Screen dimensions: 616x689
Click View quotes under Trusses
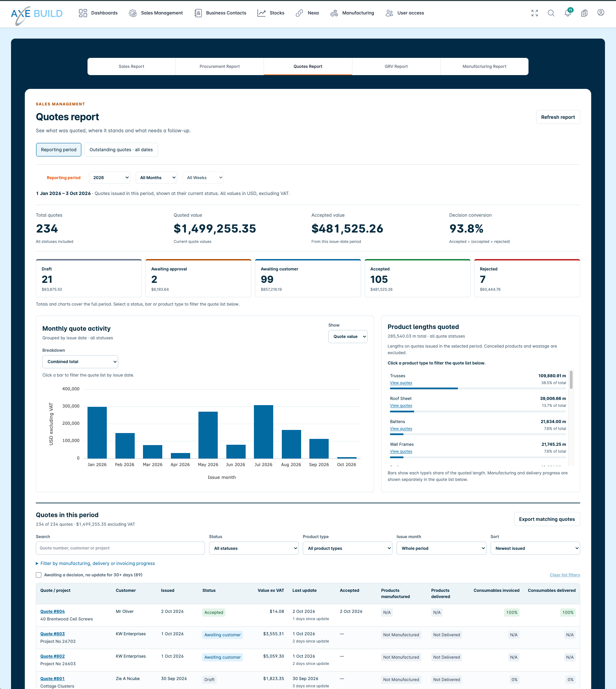(401, 383)
